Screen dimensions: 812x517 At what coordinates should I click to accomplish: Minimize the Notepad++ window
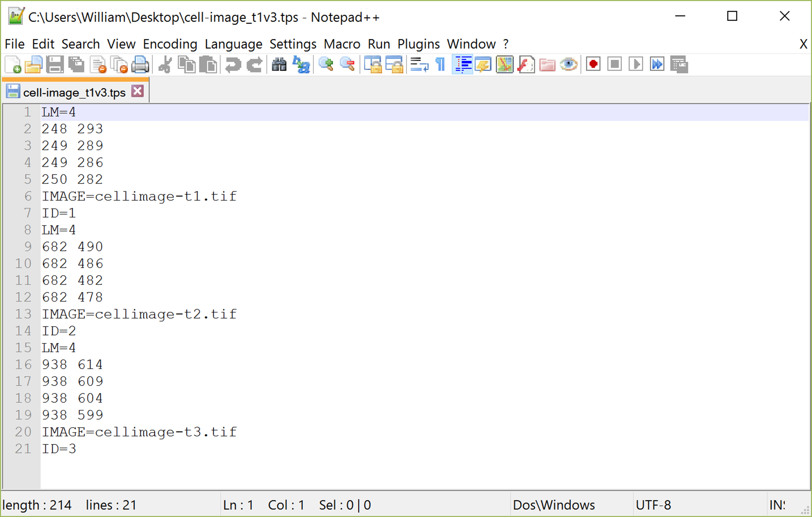click(680, 16)
